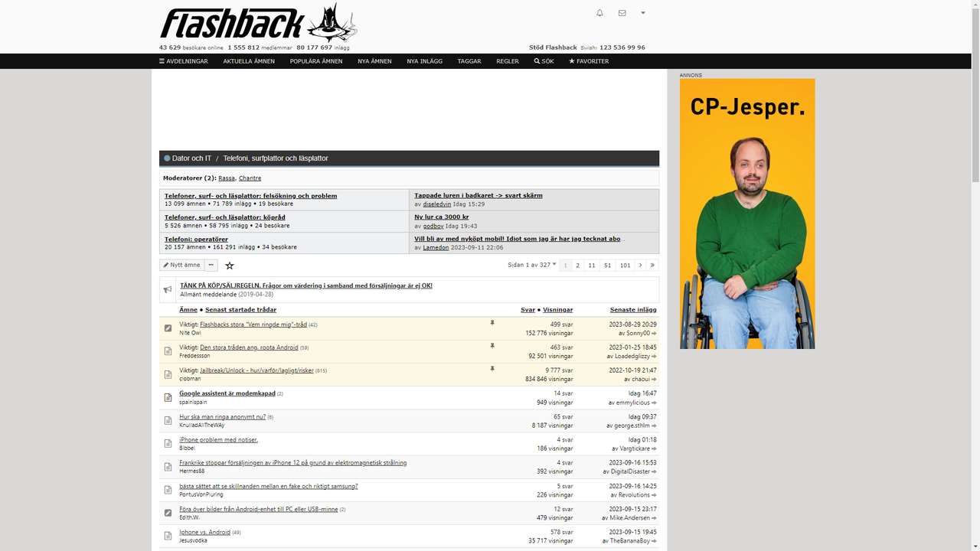Click the SÖK magnifying glass icon
The image size is (980, 551).
click(x=536, y=61)
